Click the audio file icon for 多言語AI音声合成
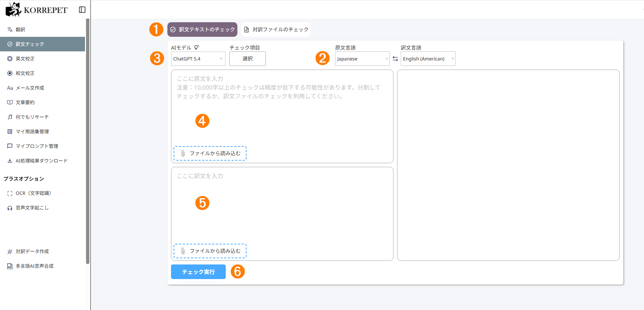This screenshot has height=310, width=644. point(10,266)
